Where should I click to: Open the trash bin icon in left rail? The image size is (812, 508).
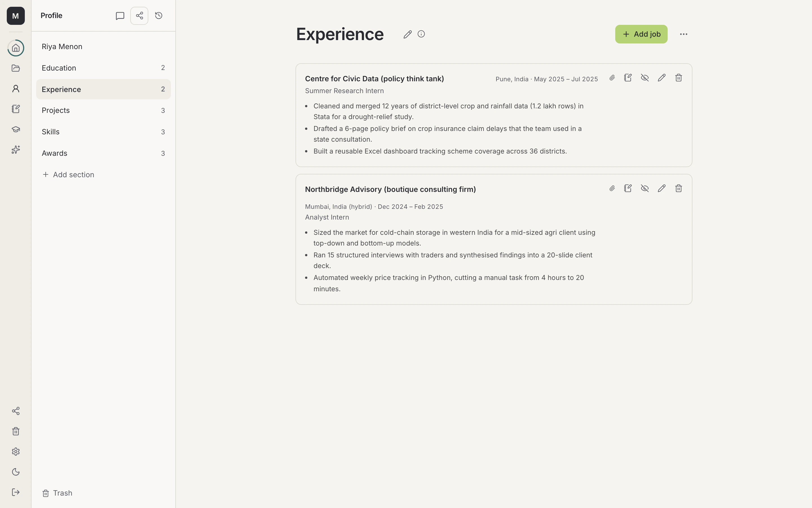16,431
